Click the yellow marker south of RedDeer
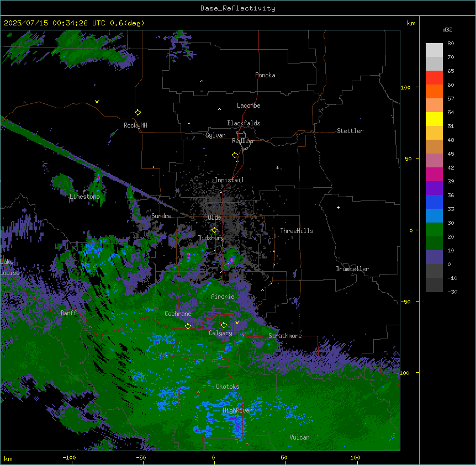 235,155
